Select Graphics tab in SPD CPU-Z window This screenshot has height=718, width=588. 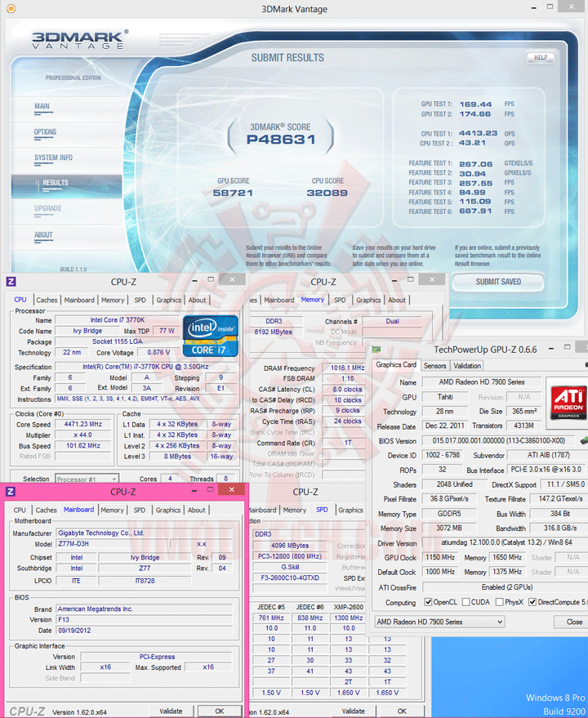[350, 510]
